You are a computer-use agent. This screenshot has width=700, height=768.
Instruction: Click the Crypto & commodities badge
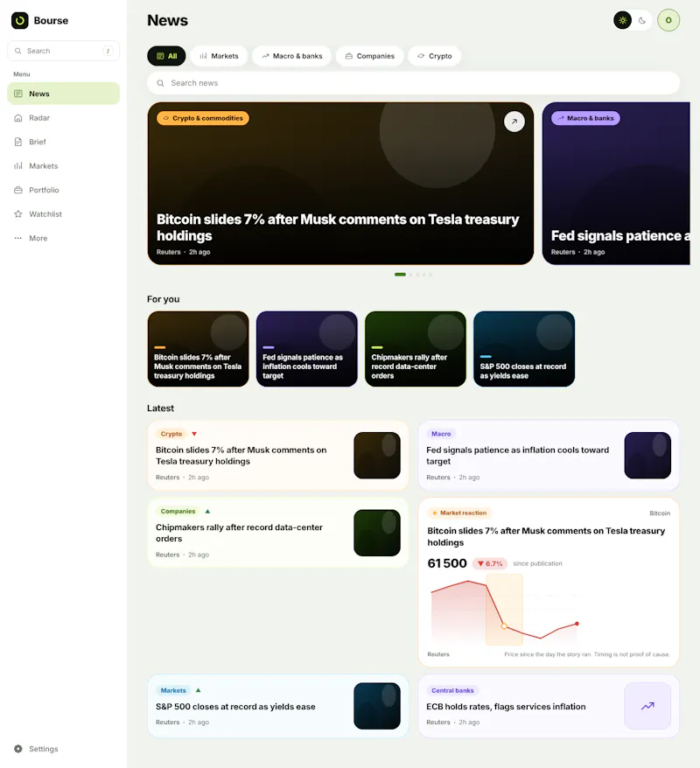(203, 118)
